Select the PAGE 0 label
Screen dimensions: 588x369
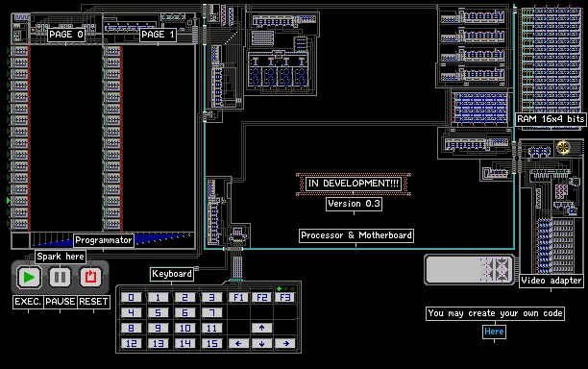click(x=66, y=35)
